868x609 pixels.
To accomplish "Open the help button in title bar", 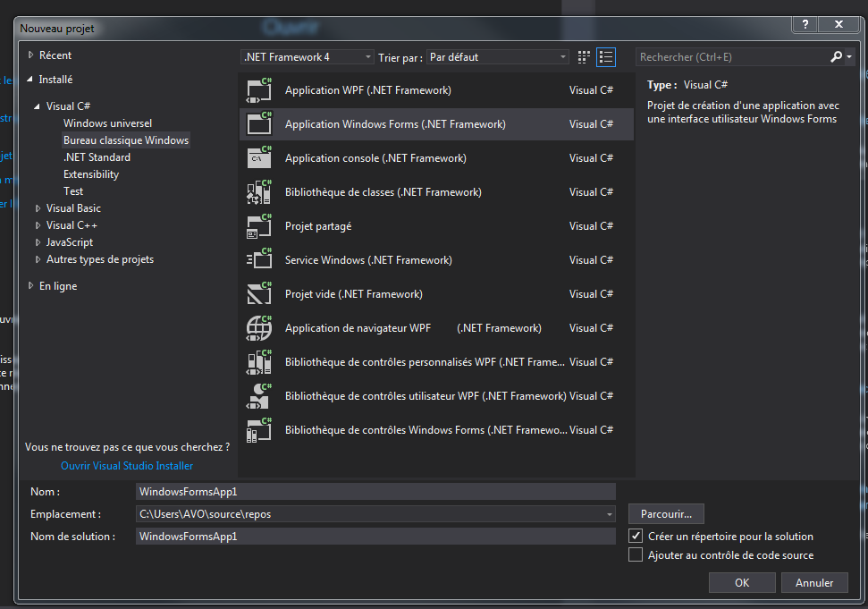I will [805, 24].
